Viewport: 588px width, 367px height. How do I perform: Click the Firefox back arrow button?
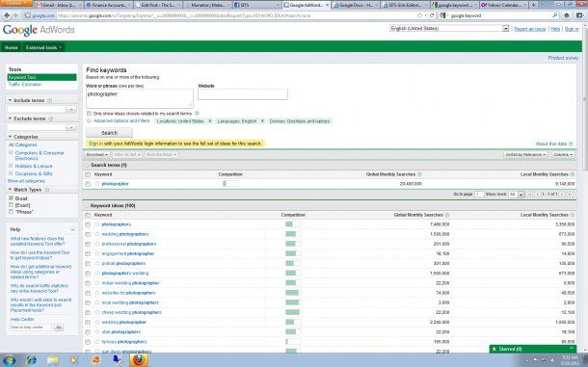7,15
